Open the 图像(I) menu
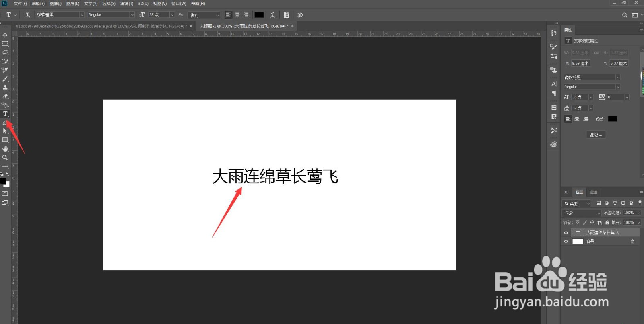 [56, 4]
